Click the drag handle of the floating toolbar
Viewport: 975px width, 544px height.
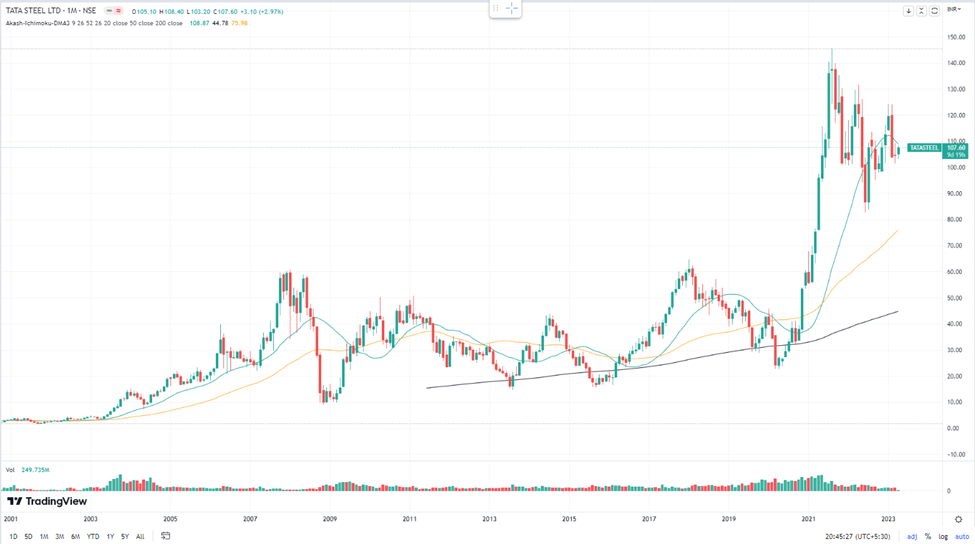click(494, 9)
